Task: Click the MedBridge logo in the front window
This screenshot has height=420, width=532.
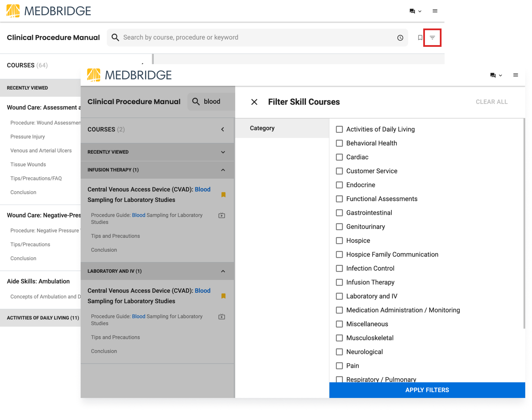Action: tap(129, 75)
